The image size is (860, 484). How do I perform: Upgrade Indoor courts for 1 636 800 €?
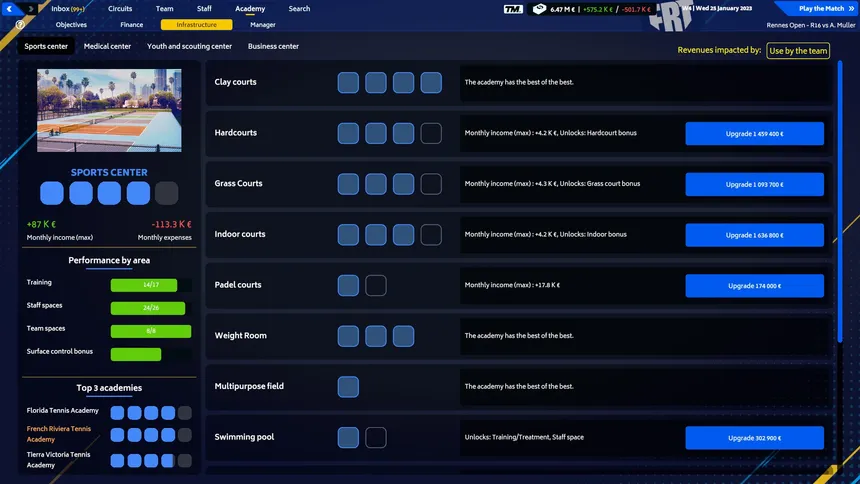[754, 235]
